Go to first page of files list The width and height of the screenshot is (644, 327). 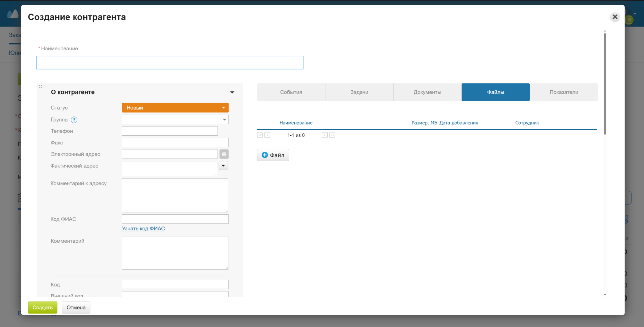click(260, 135)
